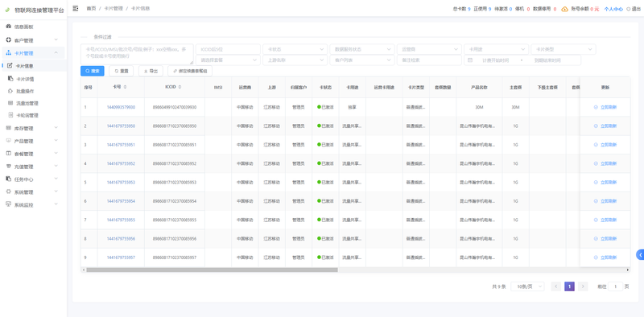The height and width of the screenshot is (317, 644).
Task: Open the 卡片类型 dropdown filter
Action: pyautogui.click(x=563, y=49)
